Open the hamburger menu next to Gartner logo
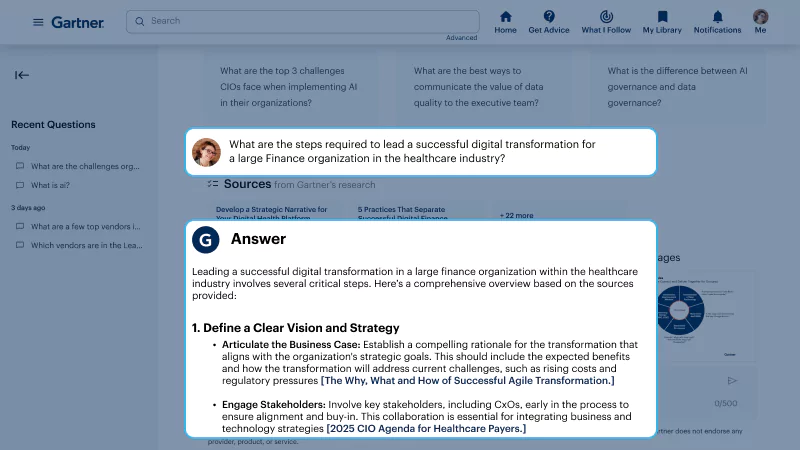The image size is (800, 450). pos(38,22)
